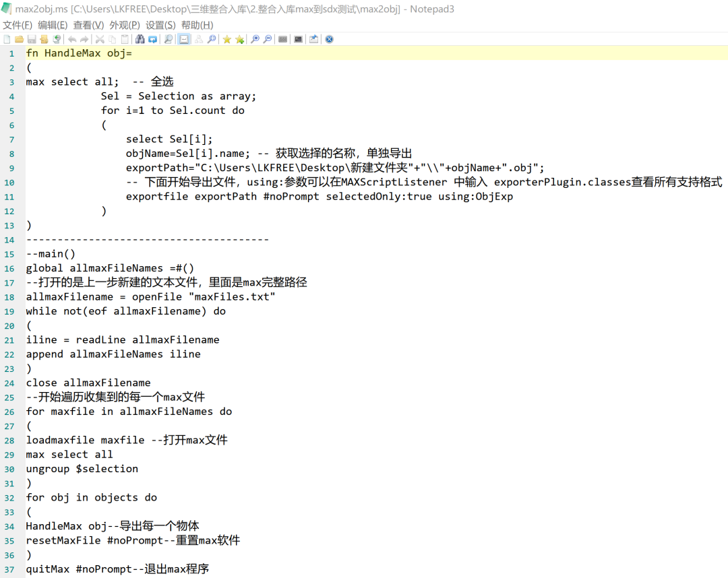Click the magnifier with expand arrows icon
The width and height of the screenshot is (728, 578).
coord(211,40)
